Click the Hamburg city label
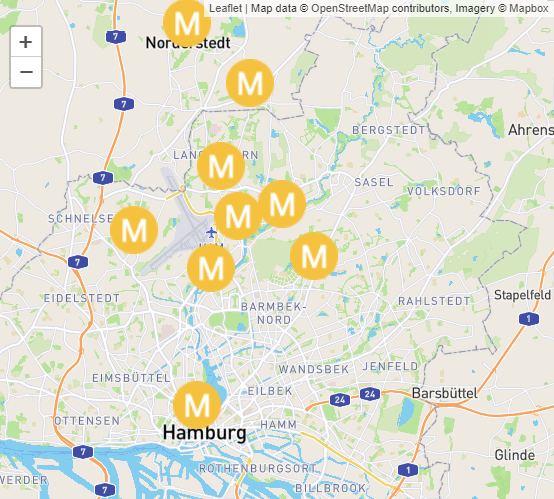Image resolution: width=554 pixels, height=499 pixels. coord(205,433)
